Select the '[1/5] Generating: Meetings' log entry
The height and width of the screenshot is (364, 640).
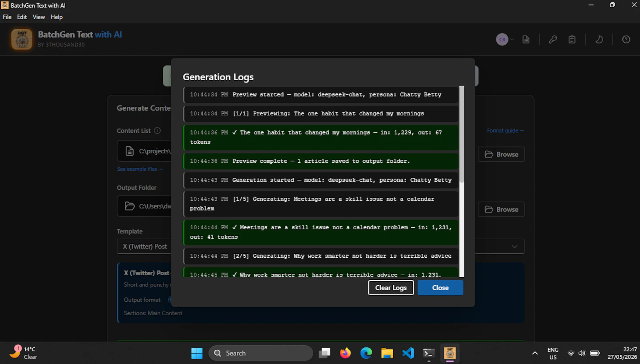pyautogui.click(x=321, y=204)
